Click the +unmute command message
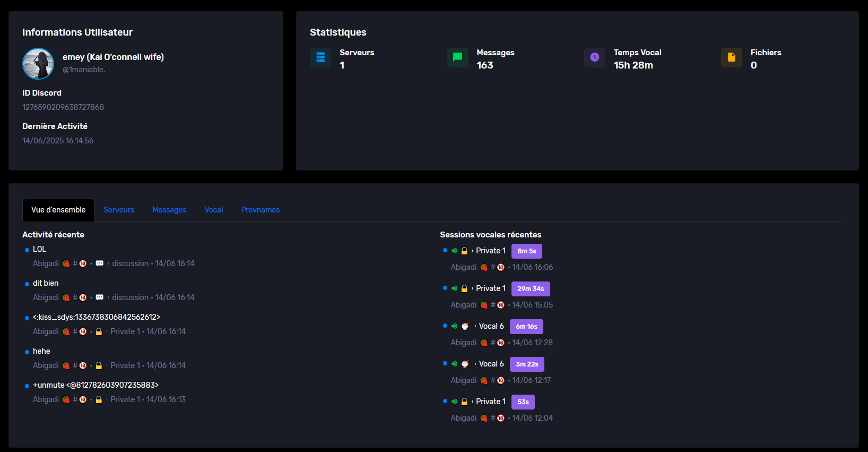The image size is (868, 452). point(96,385)
